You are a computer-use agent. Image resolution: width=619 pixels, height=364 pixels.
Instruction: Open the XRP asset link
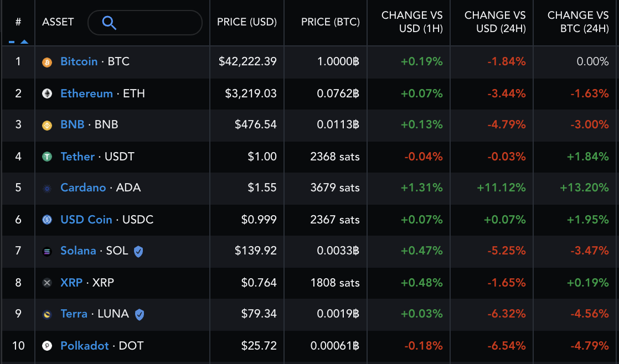[x=71, y=282]
